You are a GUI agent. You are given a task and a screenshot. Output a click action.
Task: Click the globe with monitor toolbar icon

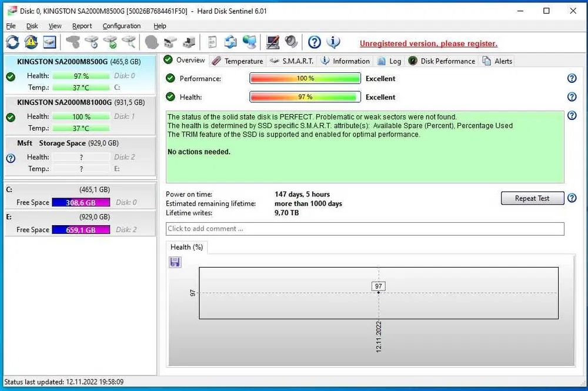249,42
